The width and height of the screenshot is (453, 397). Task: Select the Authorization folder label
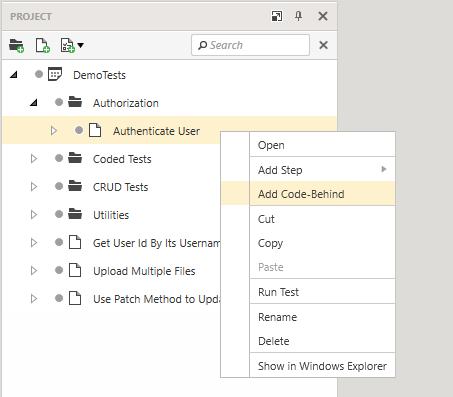126,103
